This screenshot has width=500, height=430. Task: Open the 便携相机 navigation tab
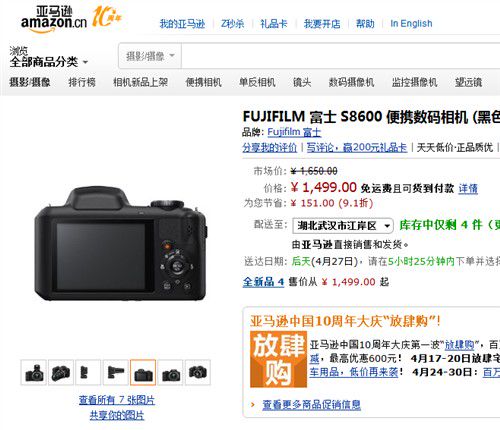(x=203, y=82)
